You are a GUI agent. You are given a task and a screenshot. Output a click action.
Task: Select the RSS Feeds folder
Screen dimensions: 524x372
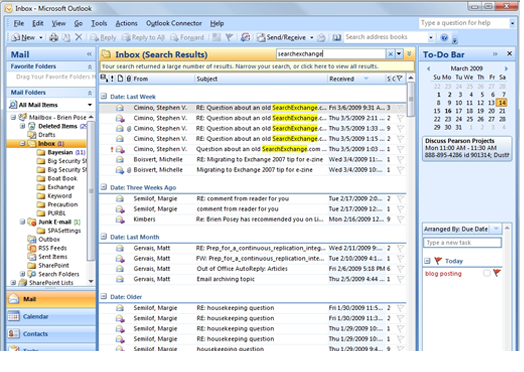(x=48, y=248)
